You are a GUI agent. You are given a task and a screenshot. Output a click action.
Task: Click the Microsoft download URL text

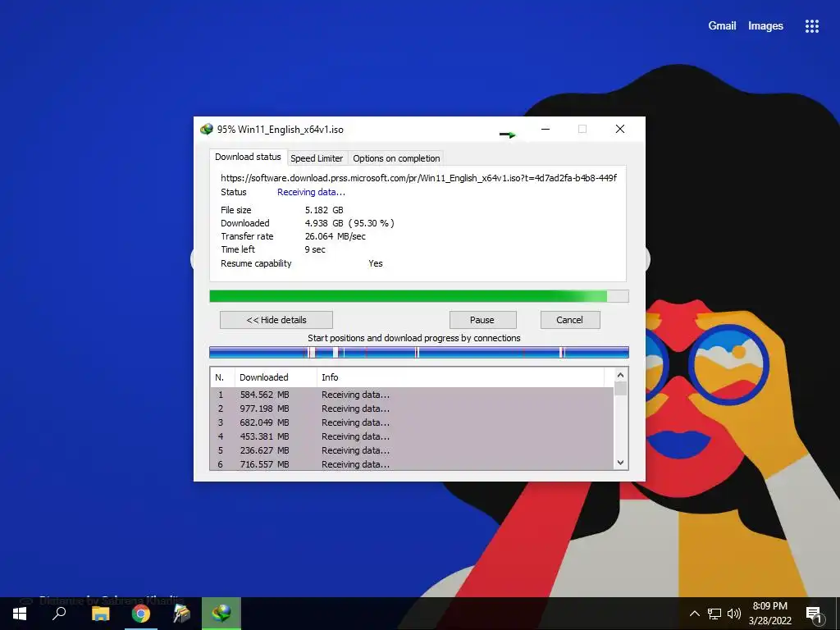(419, 178)
